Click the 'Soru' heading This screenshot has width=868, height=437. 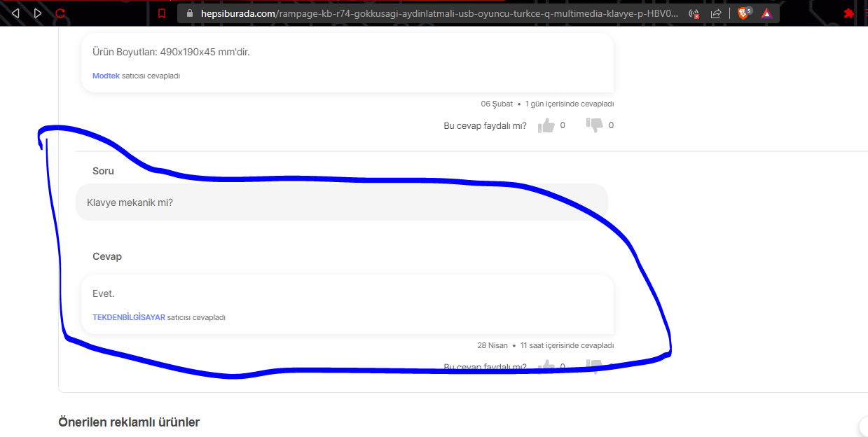pyautogui.click(x=103, y=171)
